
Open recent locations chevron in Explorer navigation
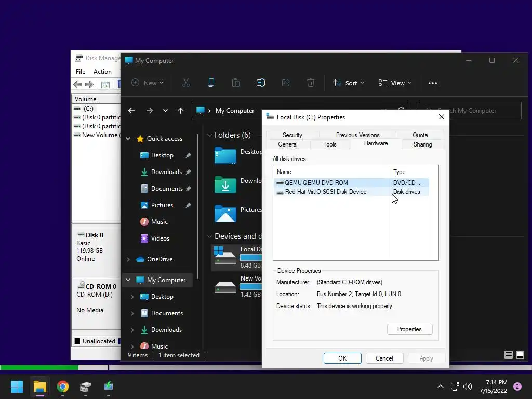pyautogui.click(x=165, y=111)
